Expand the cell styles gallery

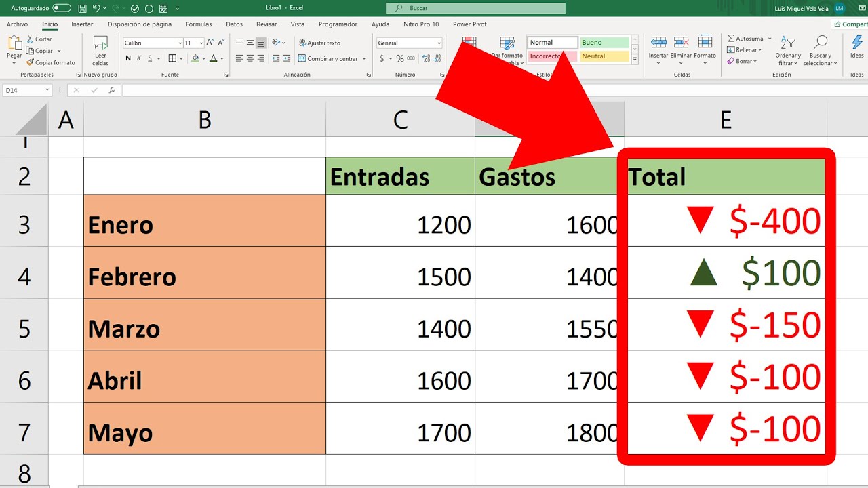[635, 60]
